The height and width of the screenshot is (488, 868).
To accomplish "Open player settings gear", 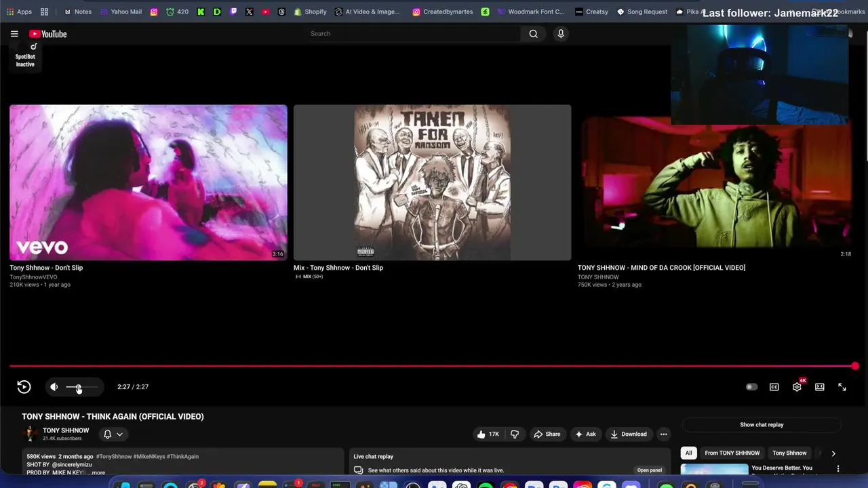I will [797, 387].
